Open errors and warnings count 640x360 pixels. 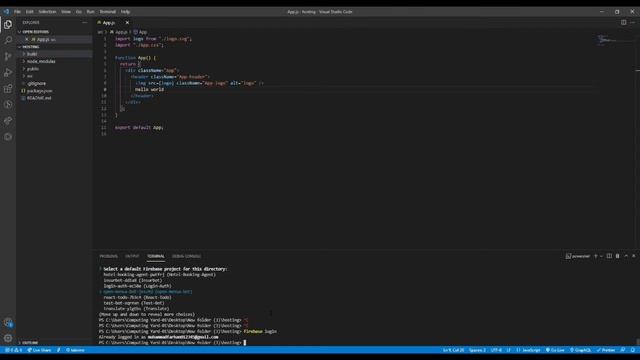pos(13,350)
